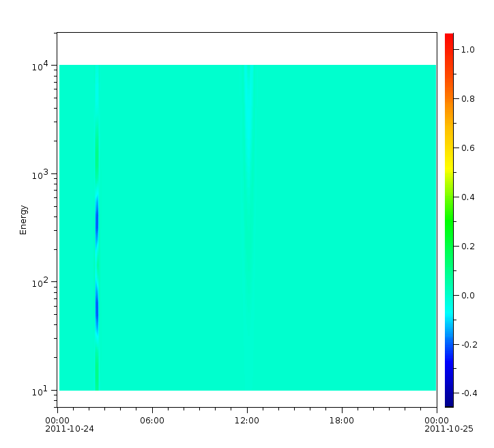Select the 10^3 energy tick label
This screenshot has height=448, width=494.
pyautogui.click(x=39, y=174)
